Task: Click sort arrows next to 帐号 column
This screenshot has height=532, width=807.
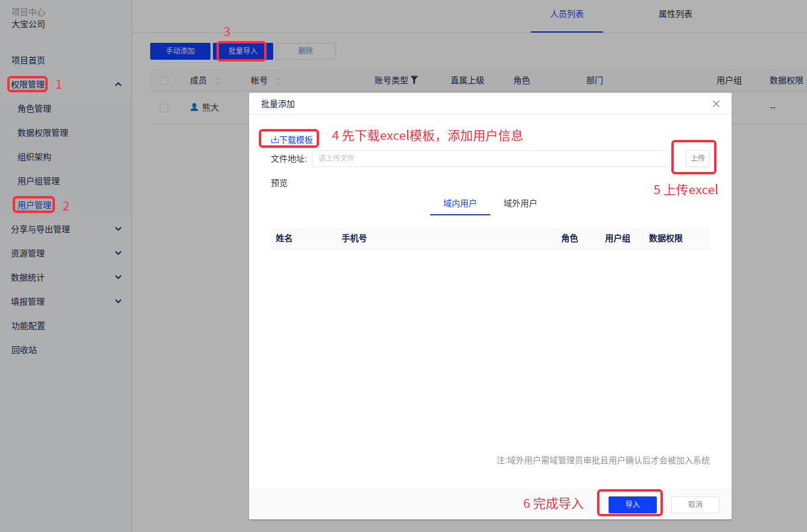Action: pyautogui.click(x=278, y=81)
